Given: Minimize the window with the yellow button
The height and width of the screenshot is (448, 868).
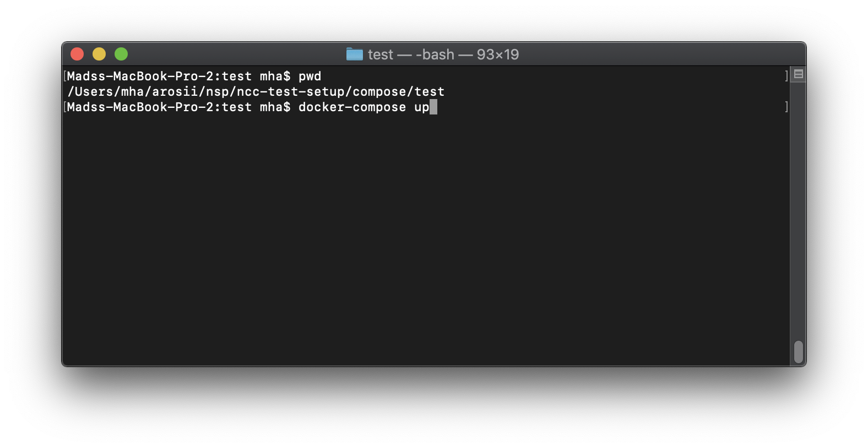Looking at the screenshot, I should [x=99, y=54].
